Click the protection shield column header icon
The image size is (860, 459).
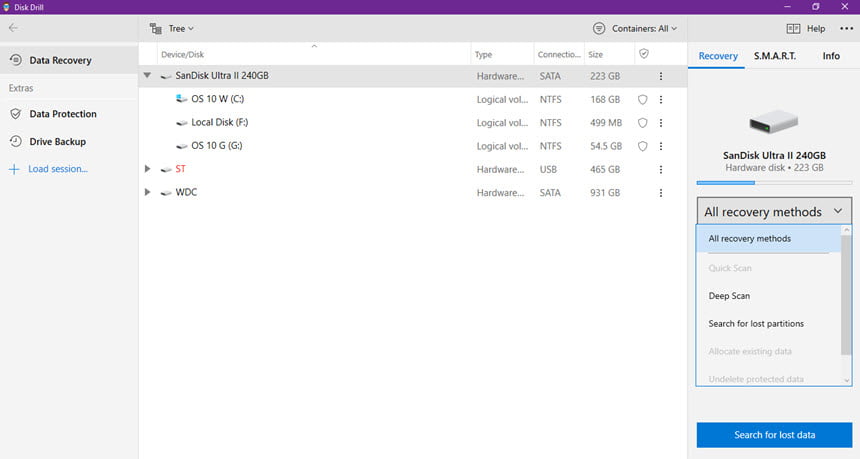[644, 54]
